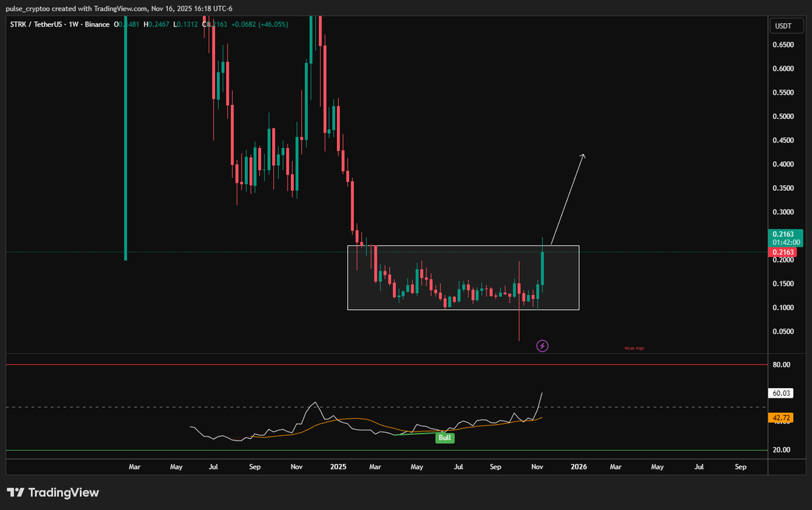This screenshot has width=812, height=510.
Task: Select the white 60.03 value on indicator scale
Action: click(x=780, y=393)
